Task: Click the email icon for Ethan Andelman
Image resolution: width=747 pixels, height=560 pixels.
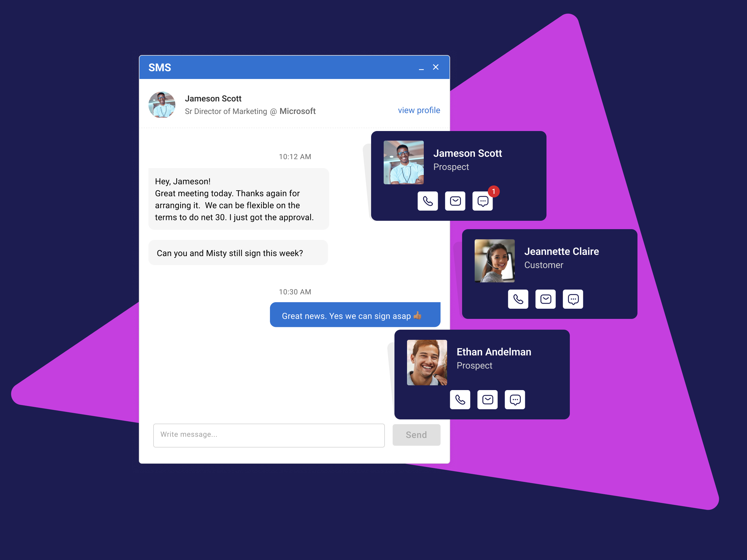Action: pos(488,400)
